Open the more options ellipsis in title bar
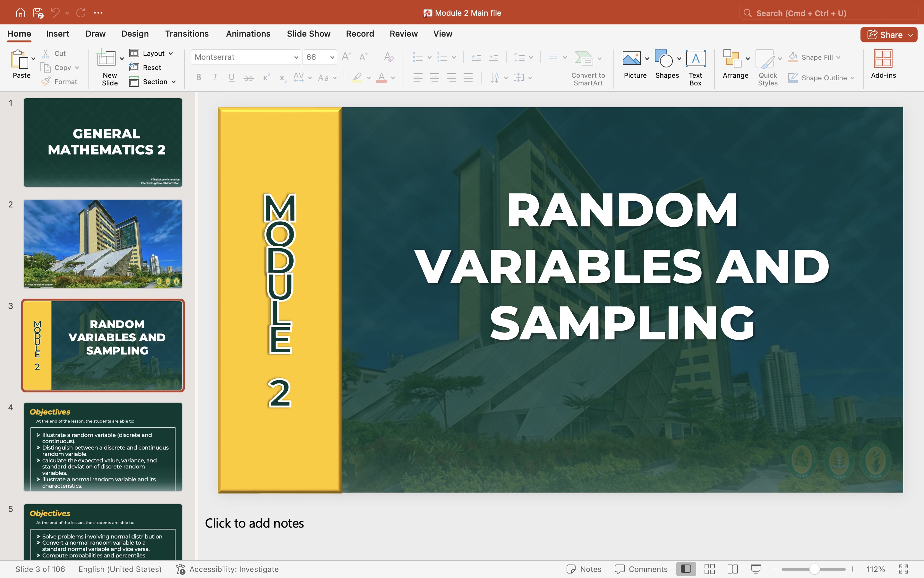This screenshot has height=578, width=924. [98, 13]
